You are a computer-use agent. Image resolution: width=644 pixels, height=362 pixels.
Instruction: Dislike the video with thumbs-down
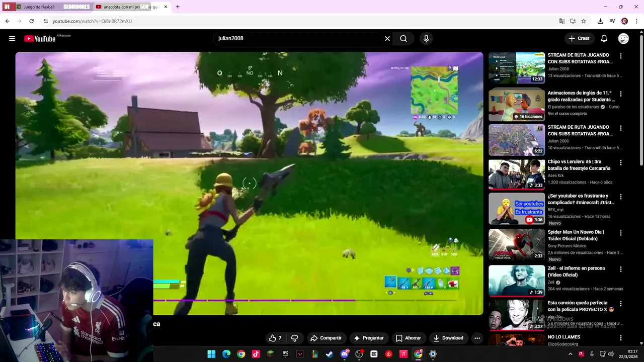point(295,338)
